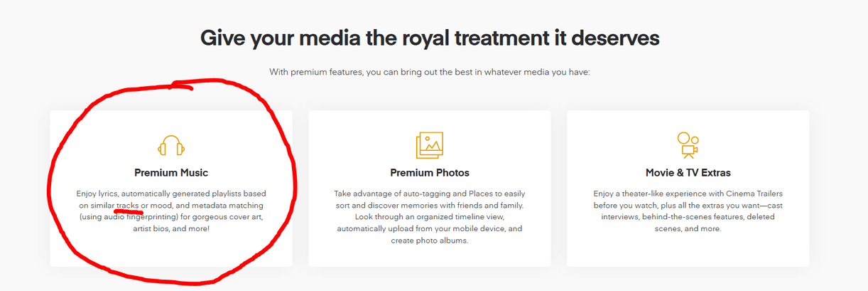Click the Movie & TV Extras description paragraph

tap(688, 211)
